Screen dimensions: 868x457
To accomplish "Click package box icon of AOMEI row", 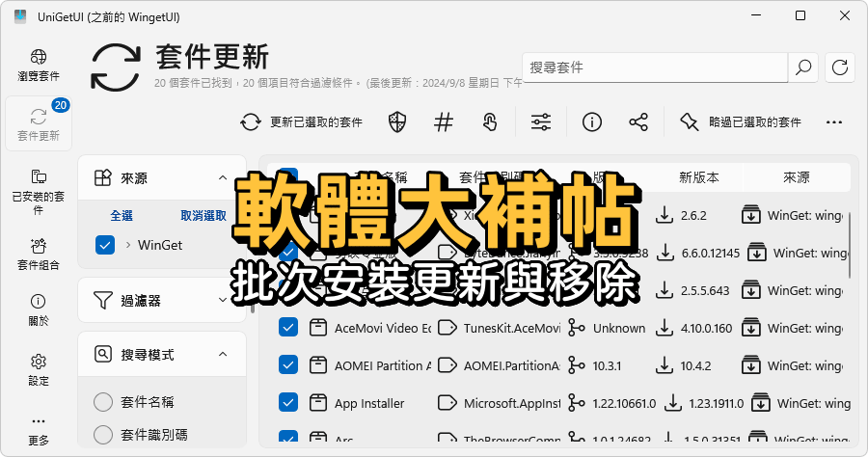I will click(317, 365).
